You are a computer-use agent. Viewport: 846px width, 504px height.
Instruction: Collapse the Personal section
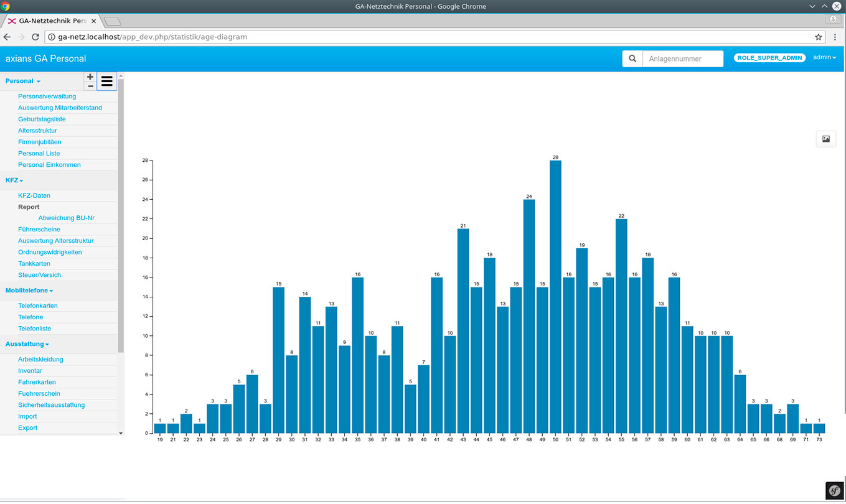pyautogui.click(x=22, y=81)
